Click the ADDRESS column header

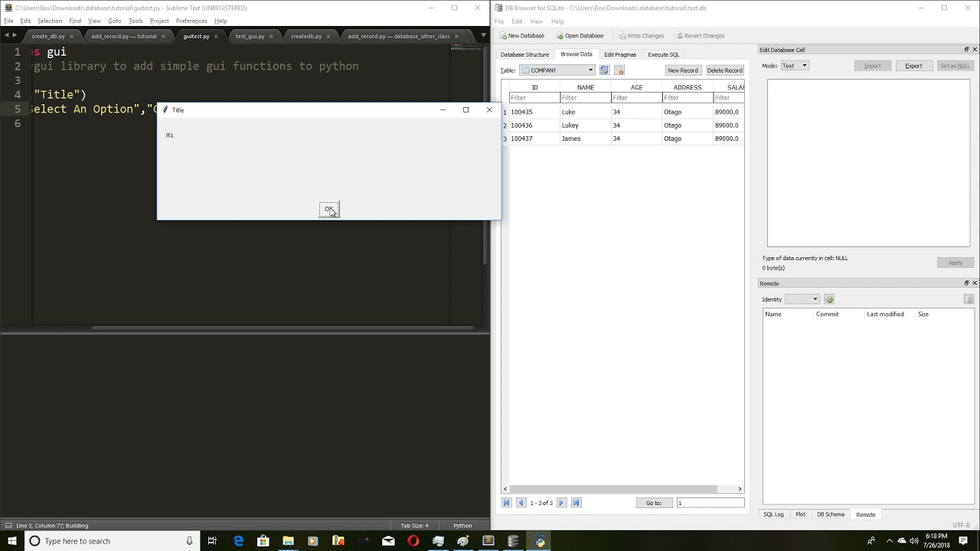(688, 87)
